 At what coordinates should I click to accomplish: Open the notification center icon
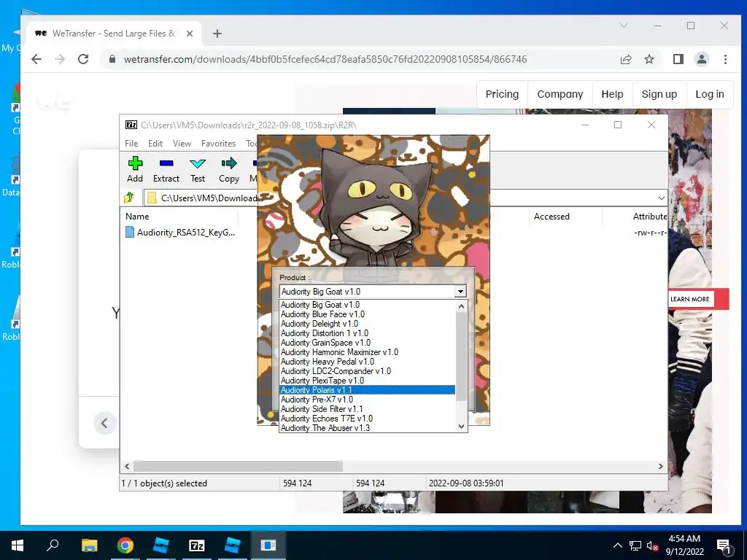click(x=724, y=545)
